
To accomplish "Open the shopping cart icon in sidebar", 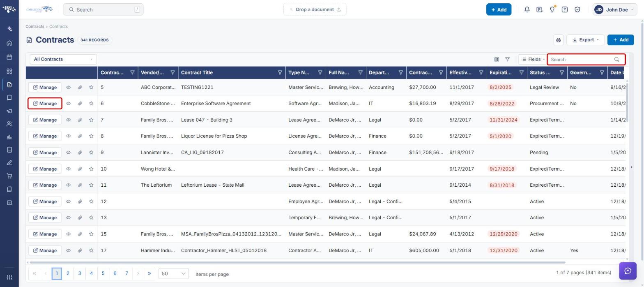I will [x=9, y=176].
